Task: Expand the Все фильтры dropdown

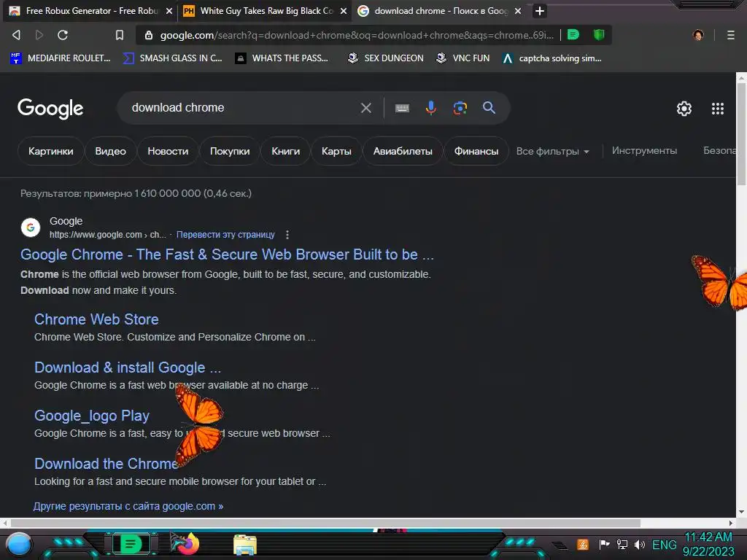Action: (x=553, y=152)
